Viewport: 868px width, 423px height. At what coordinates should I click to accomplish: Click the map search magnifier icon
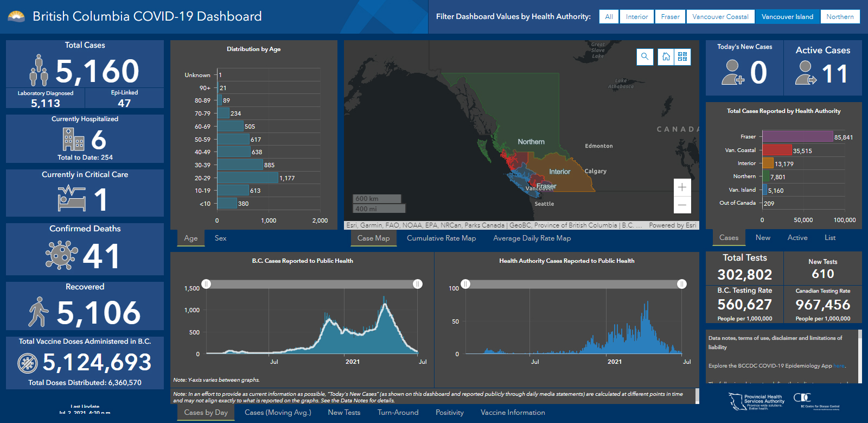tap(644, 56)
